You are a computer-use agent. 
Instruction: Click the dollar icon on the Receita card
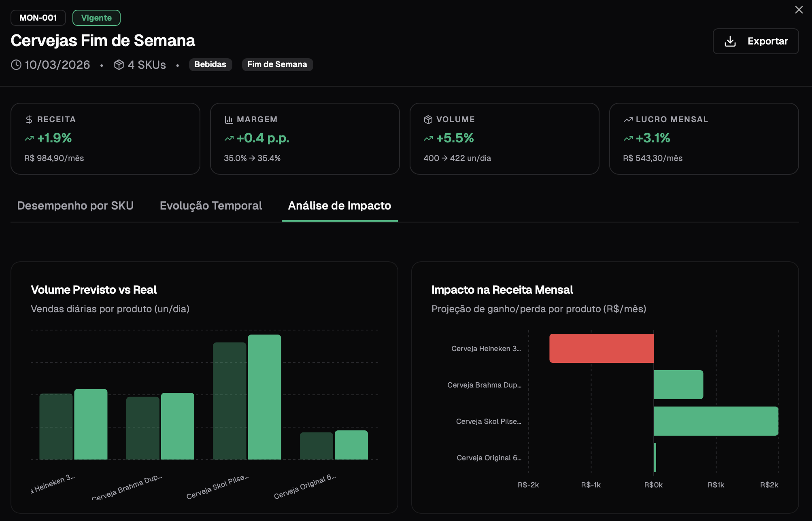click(x=28, y=119)
